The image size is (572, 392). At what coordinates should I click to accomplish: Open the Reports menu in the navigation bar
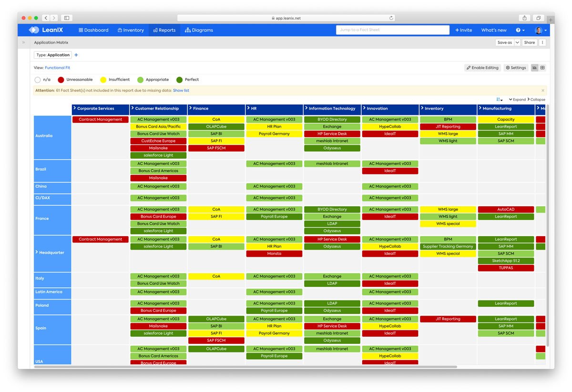(164, 30)
